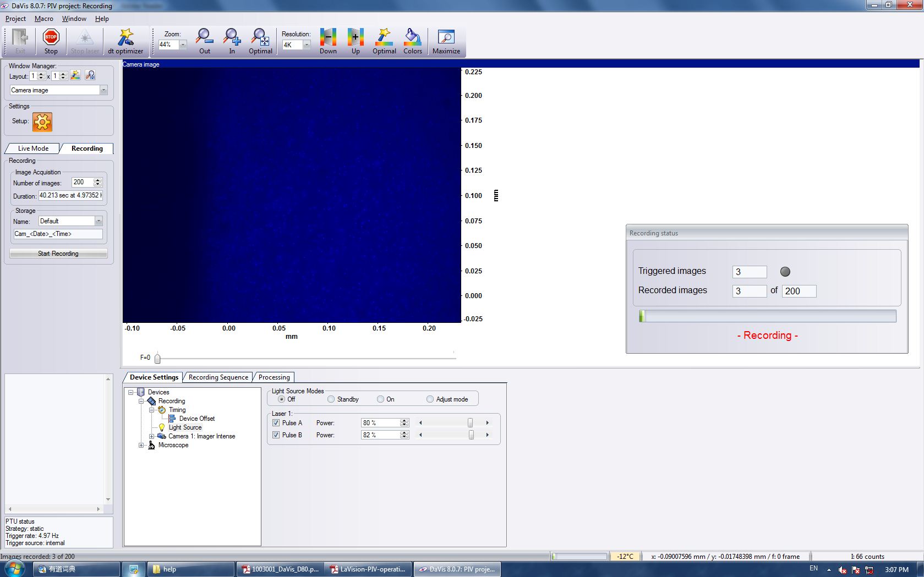Open the Storage Name dropdown

click(x=99, y=221)
